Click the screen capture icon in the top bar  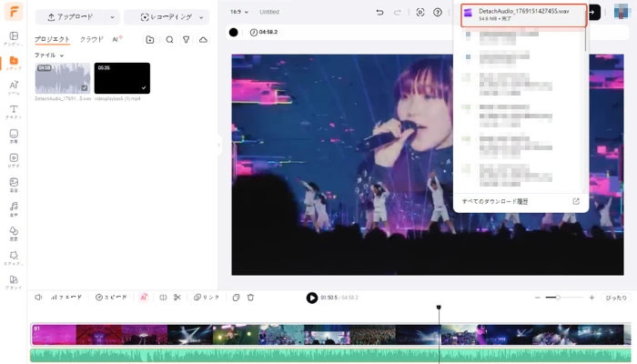pyautogui.click(x=420, y=12)
